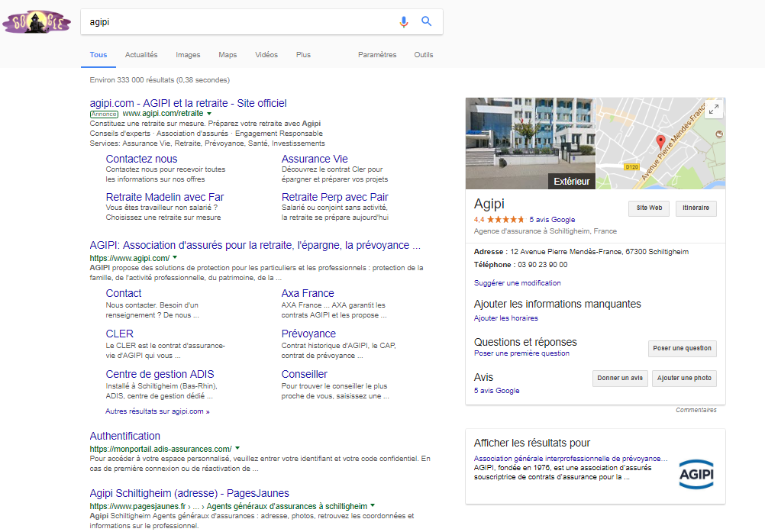765x532 pixels.
Task: Open Conseiller sitelink
Action: click(x=304, y=375)
